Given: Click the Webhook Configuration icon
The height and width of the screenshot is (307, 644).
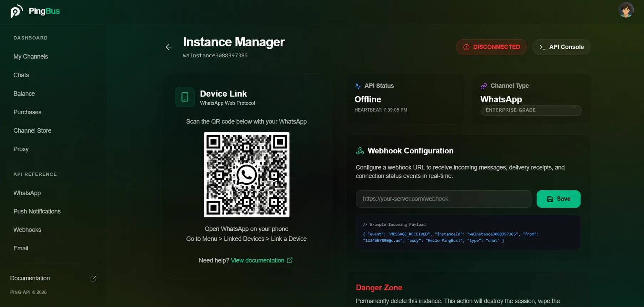Looking at the screenshot, I should click(x=360, y=151).
